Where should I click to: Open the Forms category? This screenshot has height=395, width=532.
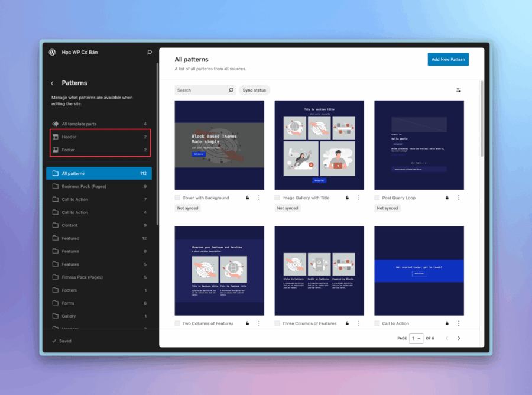(x=99, y=303)
